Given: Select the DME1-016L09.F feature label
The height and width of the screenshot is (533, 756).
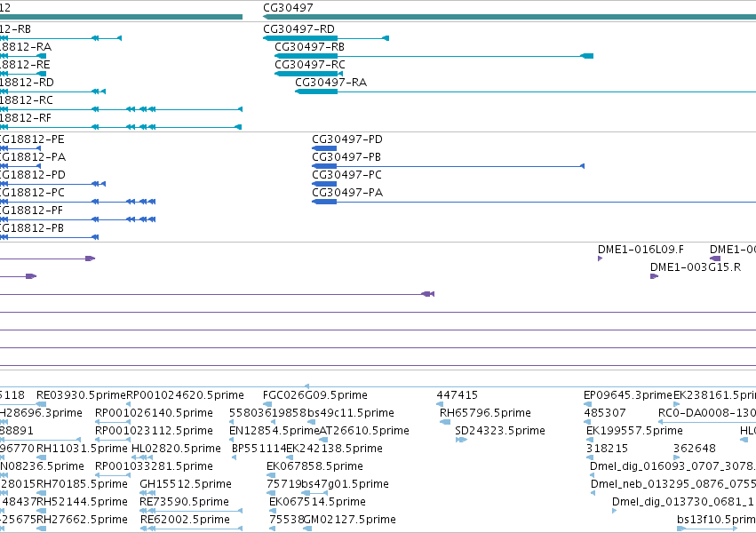Looking at the screenshot, I should coord(641,250).
